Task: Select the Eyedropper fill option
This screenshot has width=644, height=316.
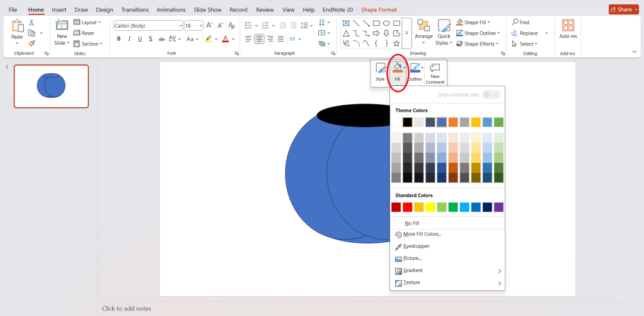Action: pyautogui.click(x=416, y=246)
